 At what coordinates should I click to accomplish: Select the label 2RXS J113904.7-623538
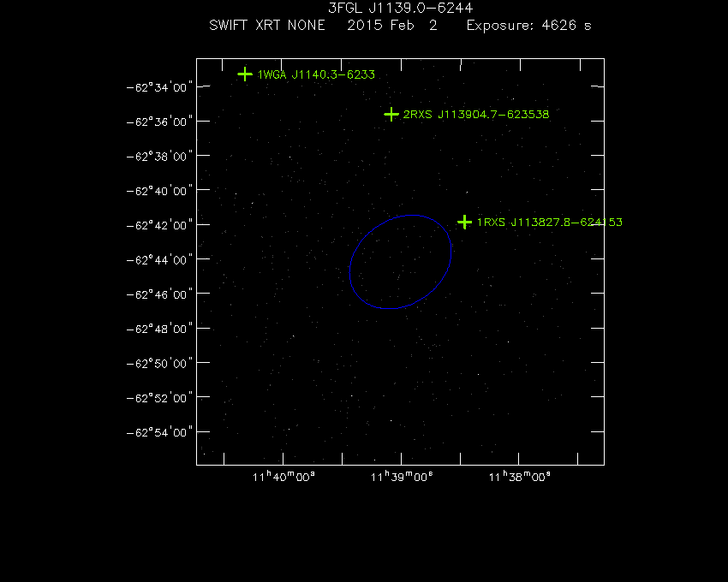(x=476, y=115)
